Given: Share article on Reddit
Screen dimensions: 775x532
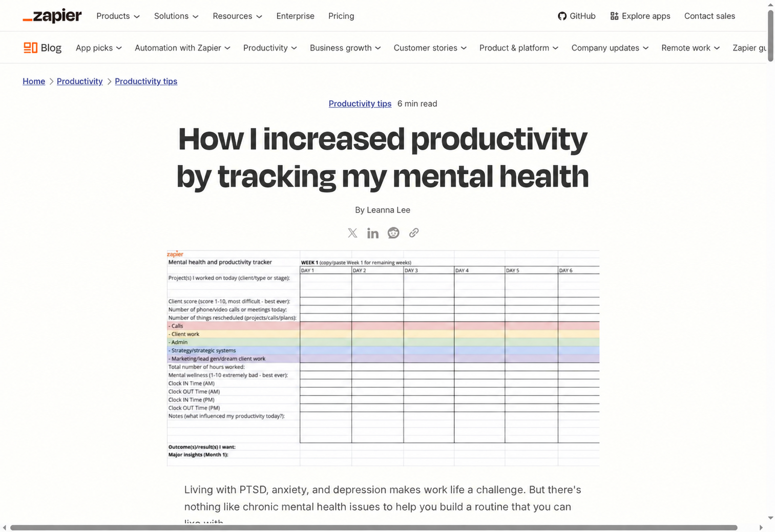Looking at the screenshot, I should [393, 233].
